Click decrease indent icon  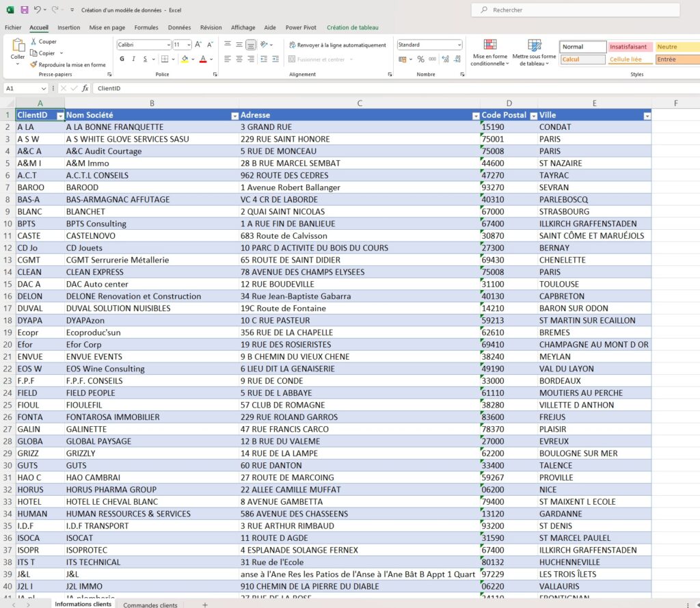click(264, 59)
